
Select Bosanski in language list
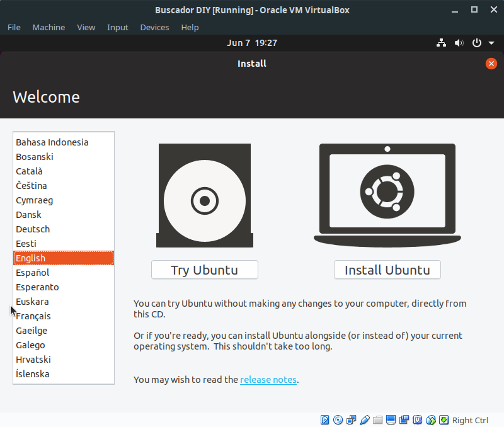coord(64,157)
